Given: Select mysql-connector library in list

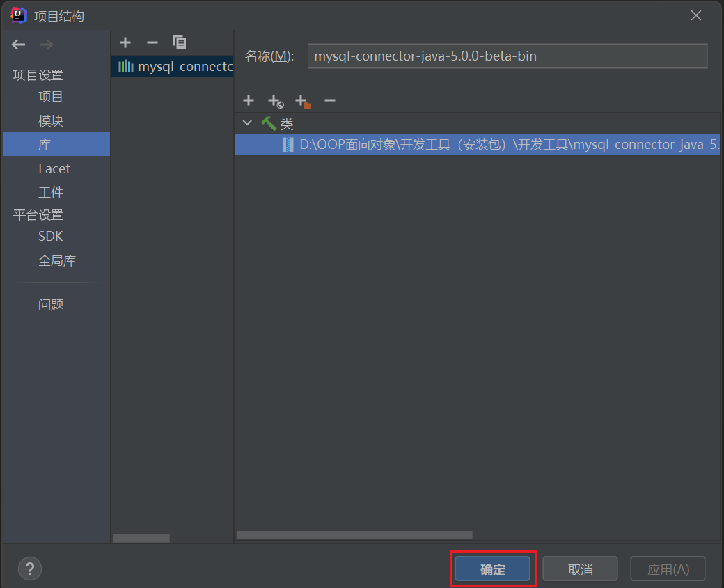Looking at the screenshot, I should tap(172, 67).
